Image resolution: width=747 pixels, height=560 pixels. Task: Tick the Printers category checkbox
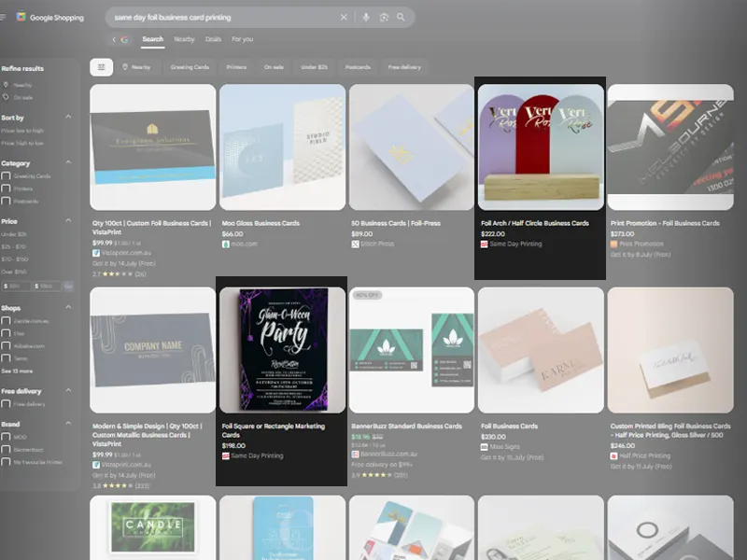point(6,189)
